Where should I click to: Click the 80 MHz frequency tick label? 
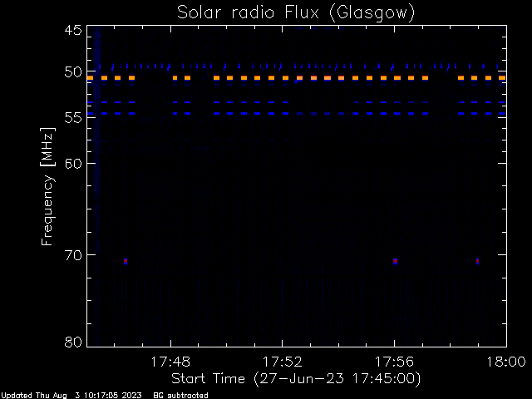[73, 342]
